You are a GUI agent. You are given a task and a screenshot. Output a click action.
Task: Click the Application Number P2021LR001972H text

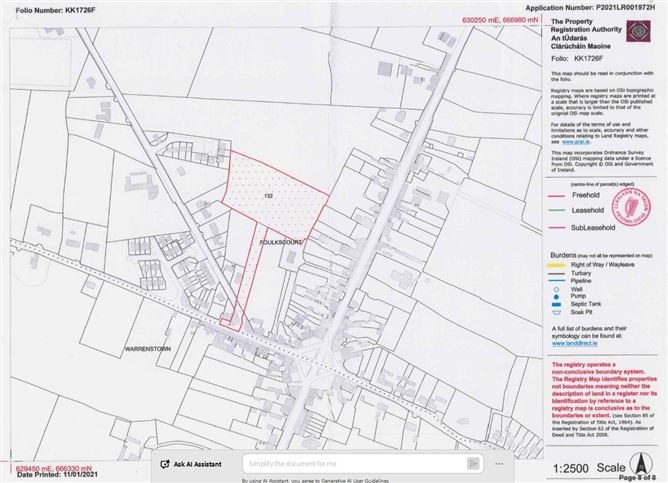[x=590, y=8]
